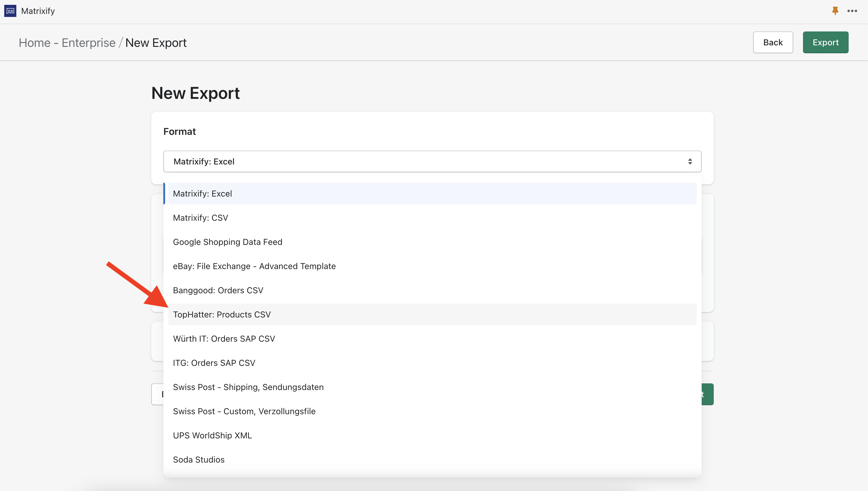Select the Soda Studios format option
The width and height of the screenshot is (868, 491).
198,459
